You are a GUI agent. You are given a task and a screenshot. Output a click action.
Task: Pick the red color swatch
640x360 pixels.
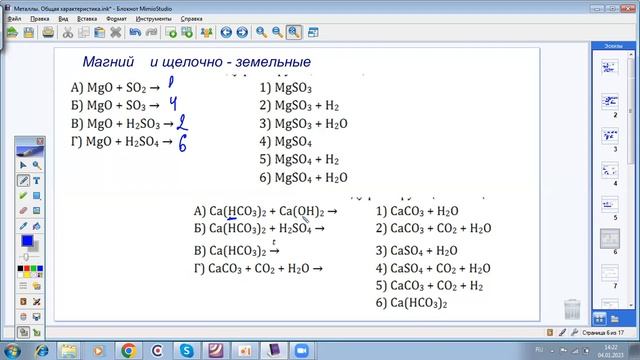click(x=27, y=269)
